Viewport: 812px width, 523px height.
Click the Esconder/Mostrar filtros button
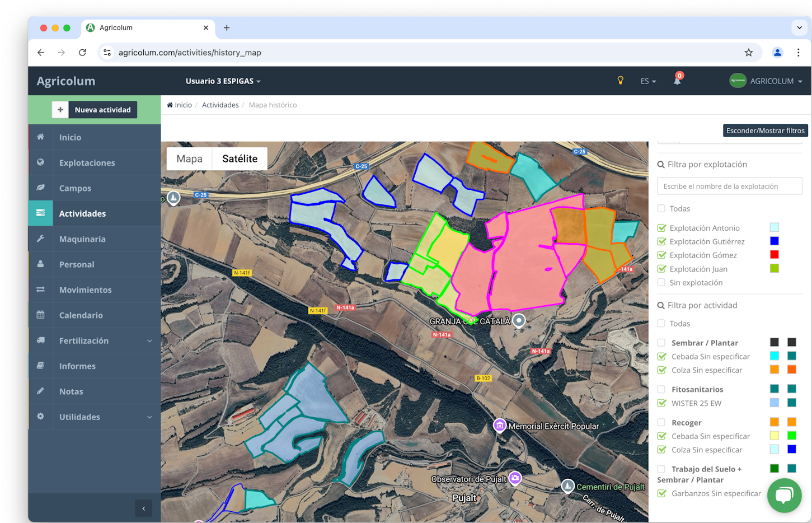coord(764,130)
